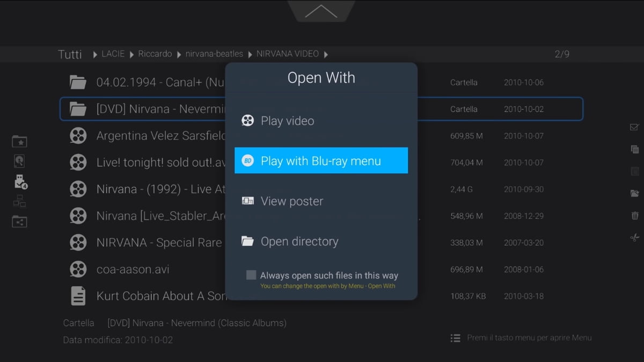The image size is (644, 362).
Task: Go to Riccardo in the breadcrumb path
Action: click(155, 54)
